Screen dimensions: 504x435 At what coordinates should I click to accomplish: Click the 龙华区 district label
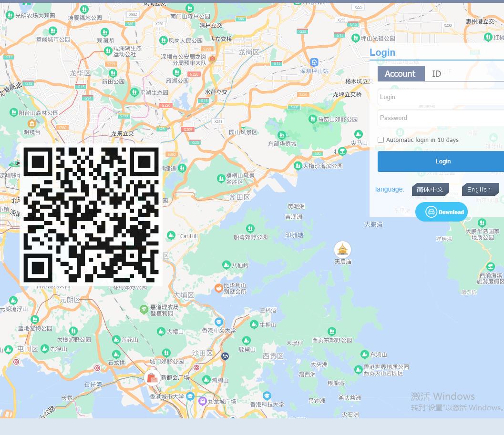click(80, 73)
